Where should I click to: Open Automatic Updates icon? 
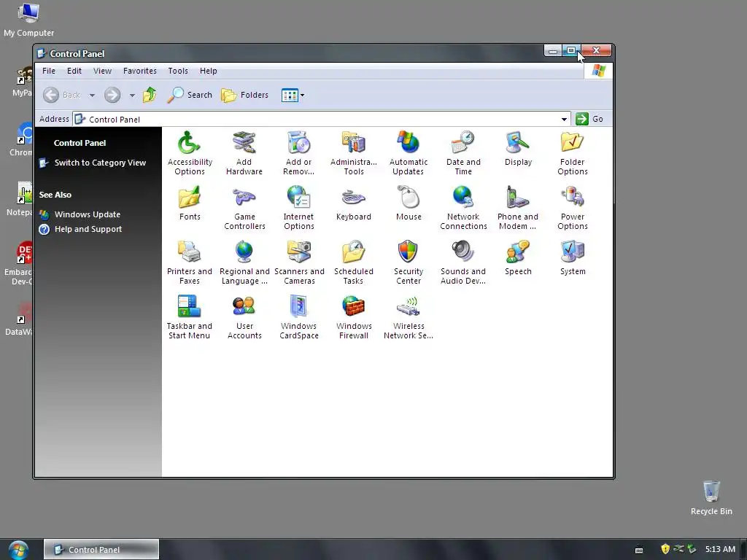click(x=409, y=153)
